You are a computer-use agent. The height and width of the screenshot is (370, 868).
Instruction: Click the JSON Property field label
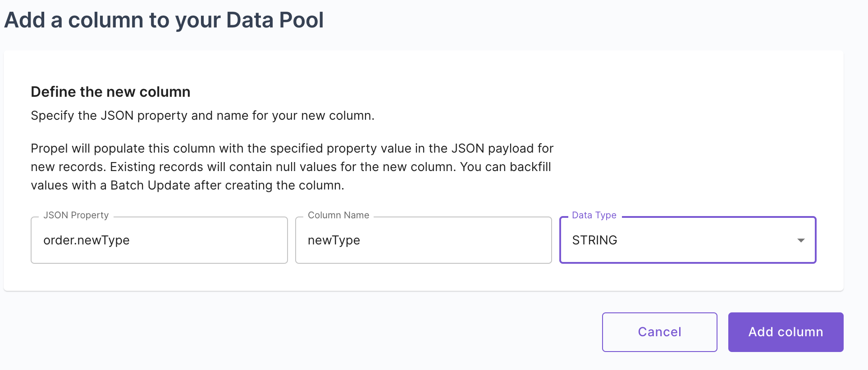click(x=75, y=215)
